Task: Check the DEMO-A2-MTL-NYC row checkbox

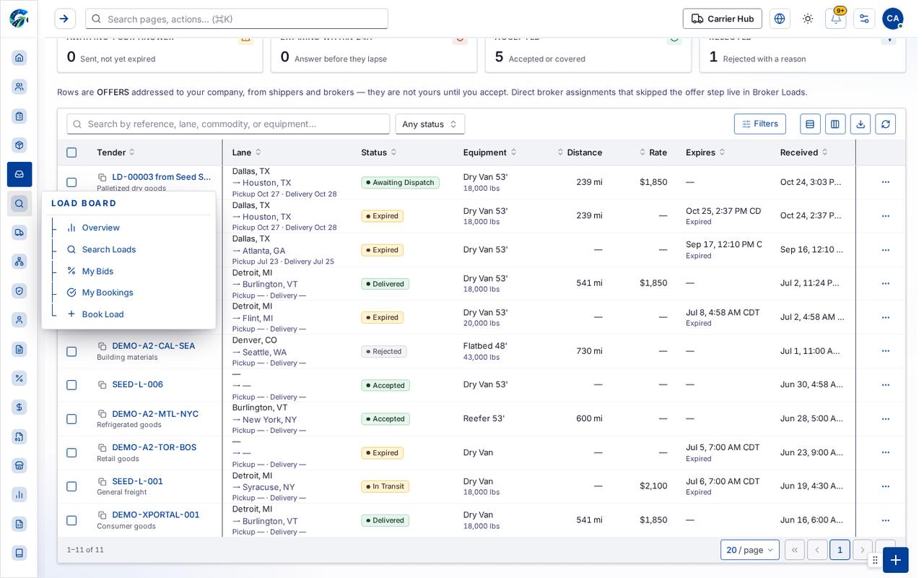Action: (71, 419)
